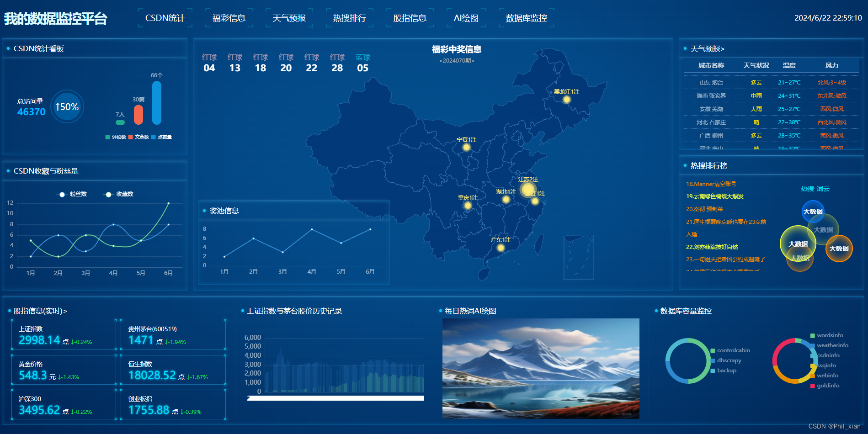The image size is (868, 434).
Task: Click the 山东 烟台 weather row
Action: tap(772, 83)
